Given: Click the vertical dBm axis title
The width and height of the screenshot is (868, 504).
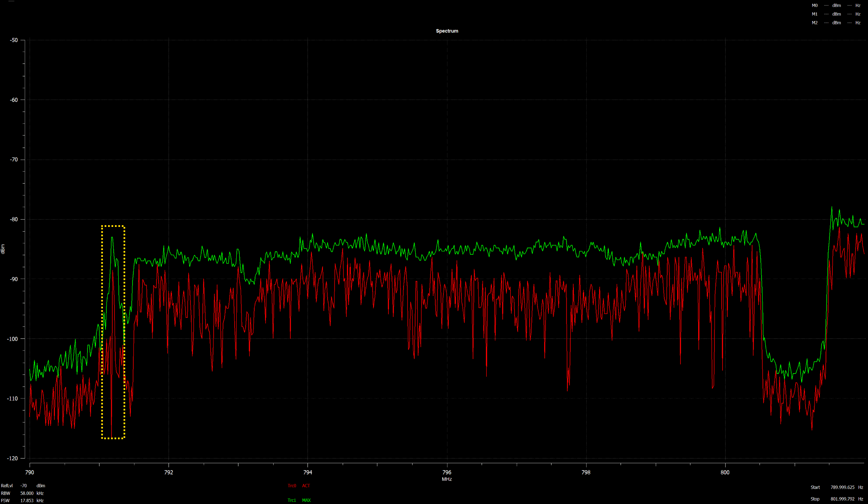Looking at the screenshot, I should click(3, 249).
